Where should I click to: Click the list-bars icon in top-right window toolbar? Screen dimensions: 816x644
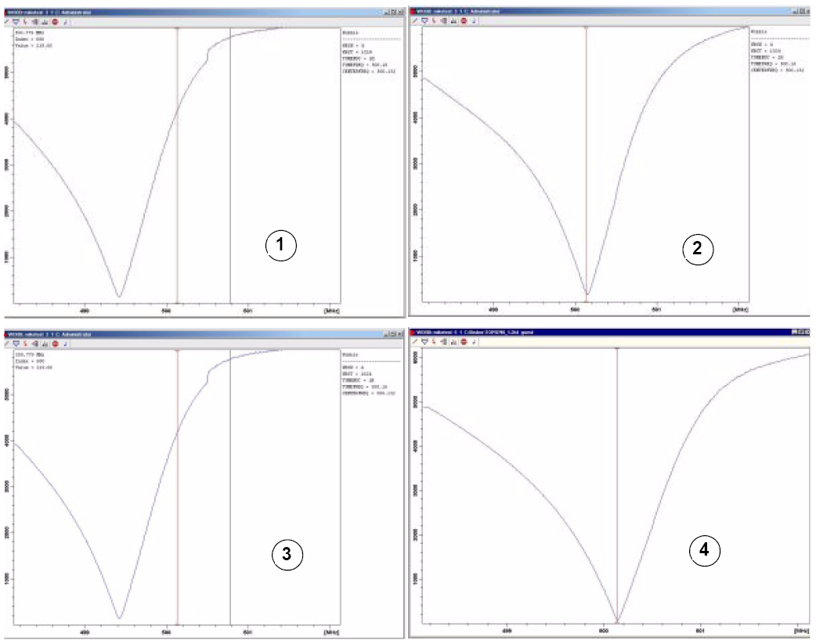click(x=443, y=21)
